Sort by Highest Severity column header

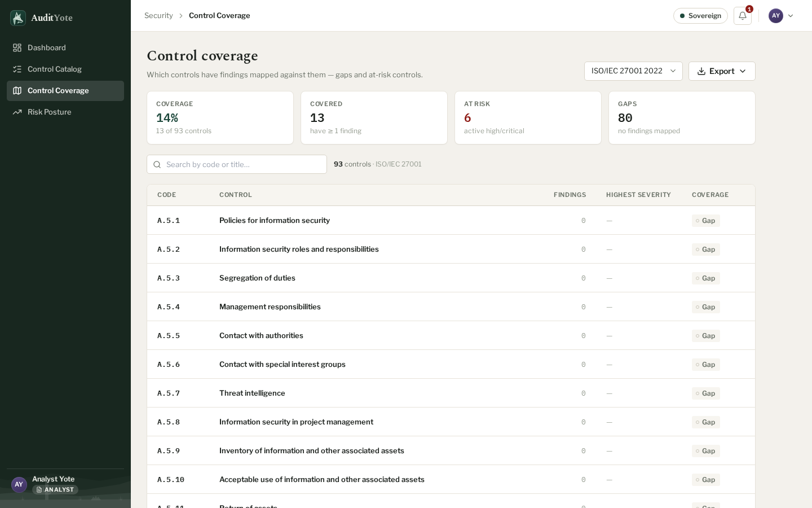point(638,195)
